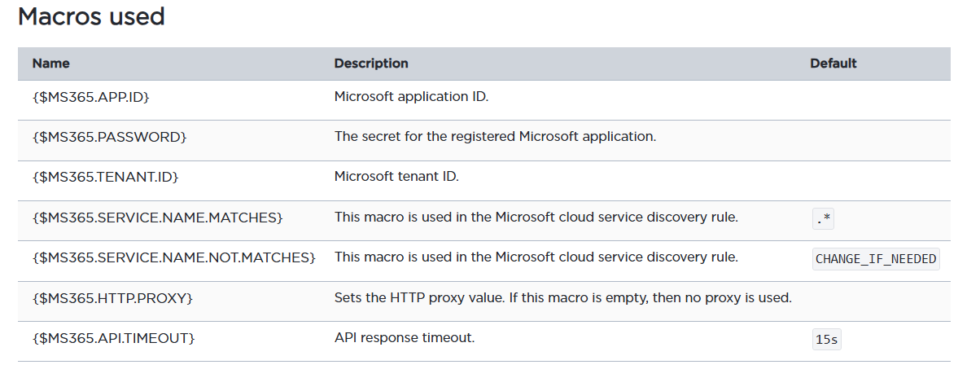The image size is (980, 378).
Task: Click the {$MS365.SERVICE.NAME.NOT.MATCHES} macro name
Action: [x=173, y=257]
